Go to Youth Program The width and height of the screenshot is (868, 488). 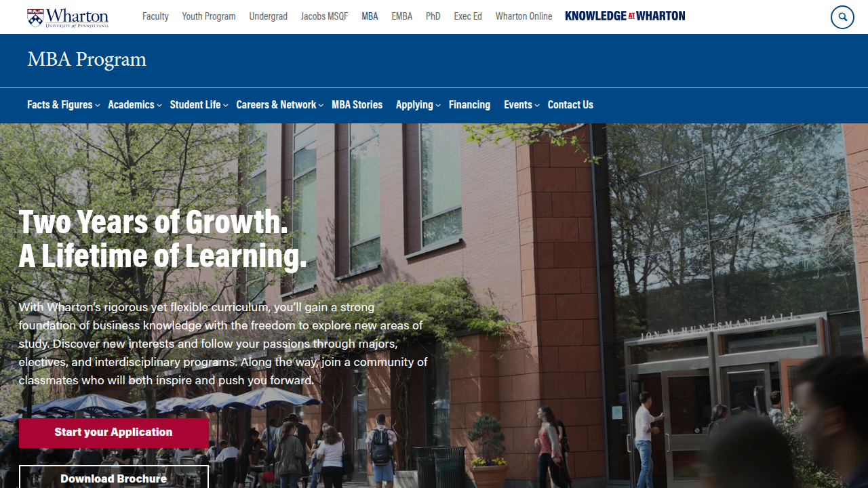[x=209, y=16]
